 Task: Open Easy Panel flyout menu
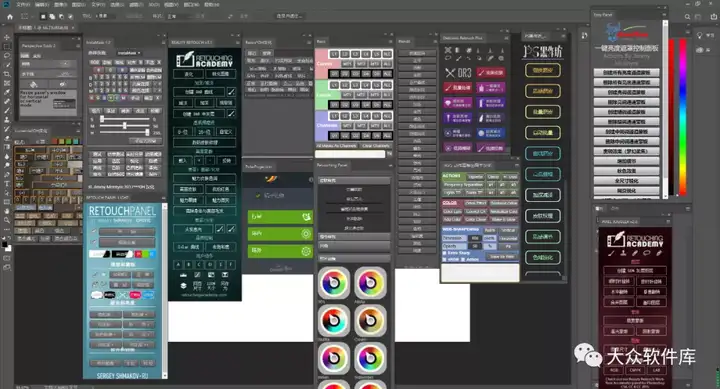664,15
